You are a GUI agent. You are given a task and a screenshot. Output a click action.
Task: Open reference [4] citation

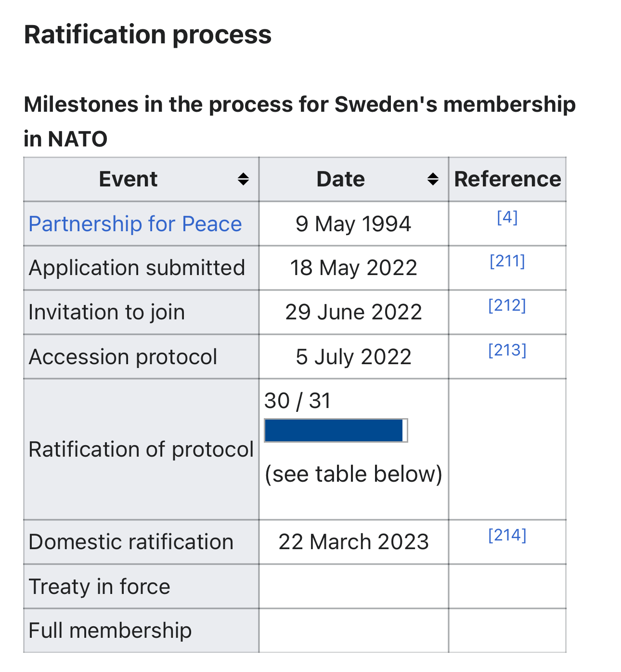507,217
